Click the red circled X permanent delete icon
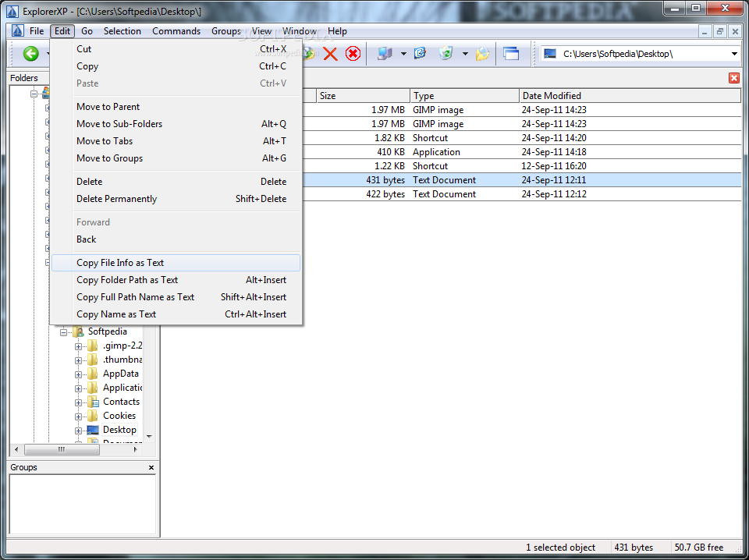Image resolution: width=749 pixels, height=560 pixels. (x=353, y=54)
